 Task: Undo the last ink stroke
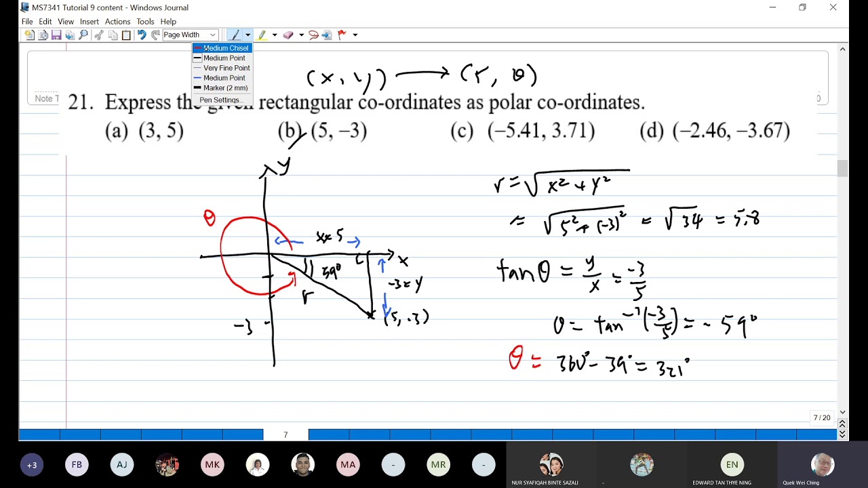142,35
